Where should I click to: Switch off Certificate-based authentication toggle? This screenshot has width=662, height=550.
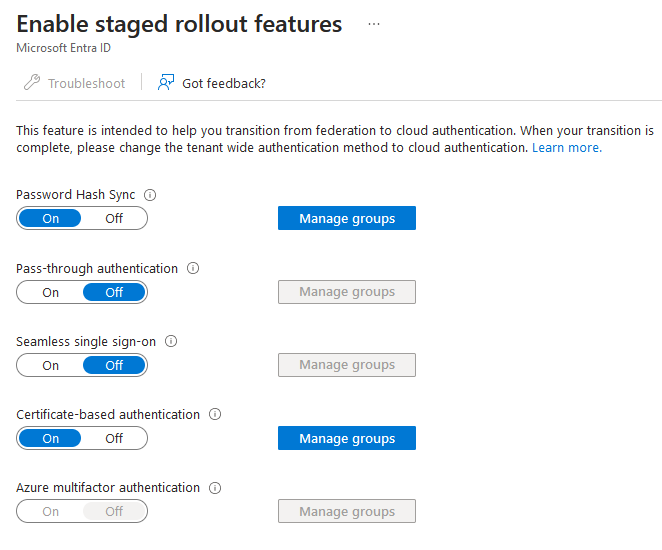(114, 438)
